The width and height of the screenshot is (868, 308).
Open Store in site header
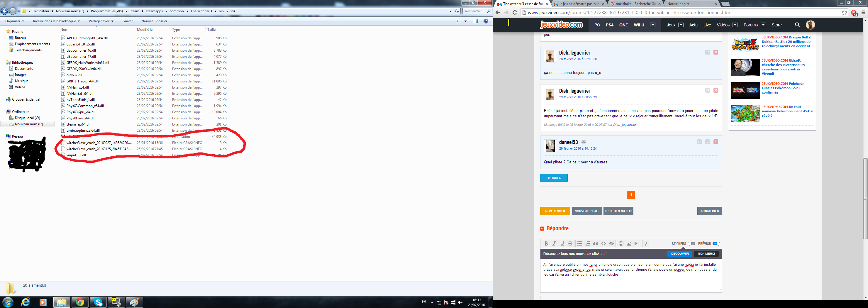pos(777,25)
